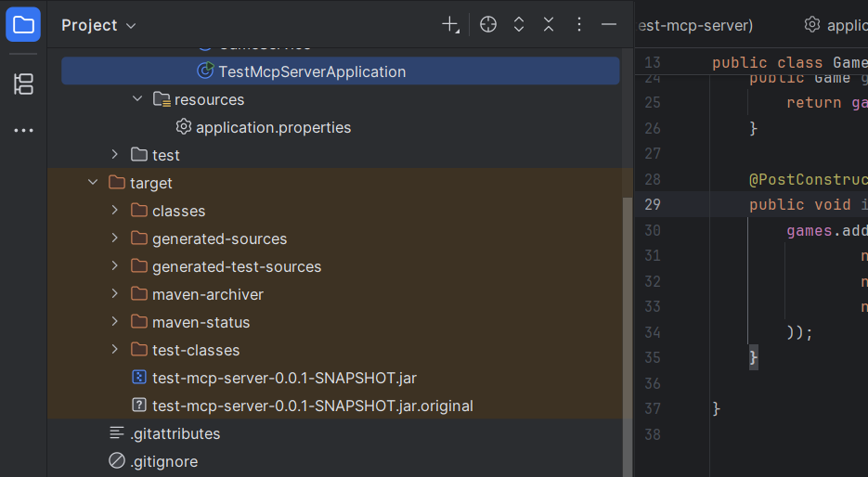Hide the Project panel with minus icon
The width and height of the screenshot is (868, 477).
point(609,24)
